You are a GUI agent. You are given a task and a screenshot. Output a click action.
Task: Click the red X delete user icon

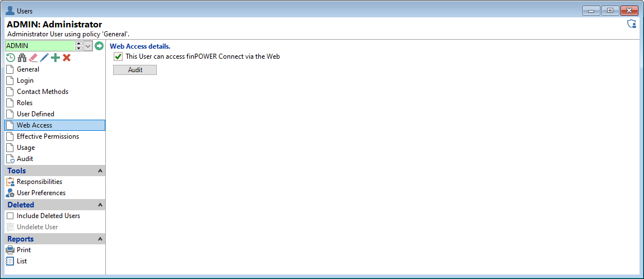pyautogui.click(x=67, y=58)
